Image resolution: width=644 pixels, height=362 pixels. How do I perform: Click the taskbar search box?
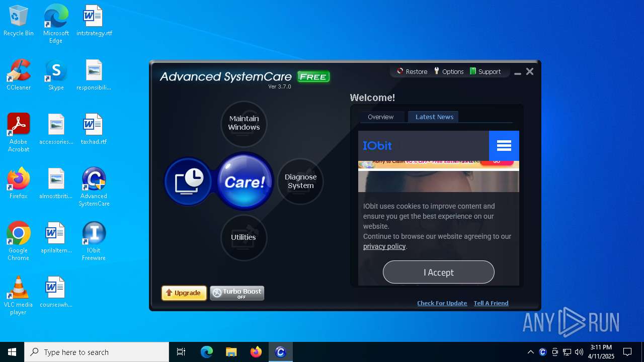pyautogui.click(x=97, y=352)
